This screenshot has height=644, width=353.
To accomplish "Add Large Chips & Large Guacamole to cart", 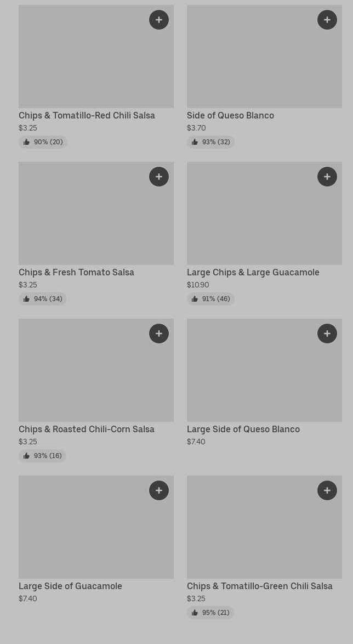I will [x=327, y=177].
